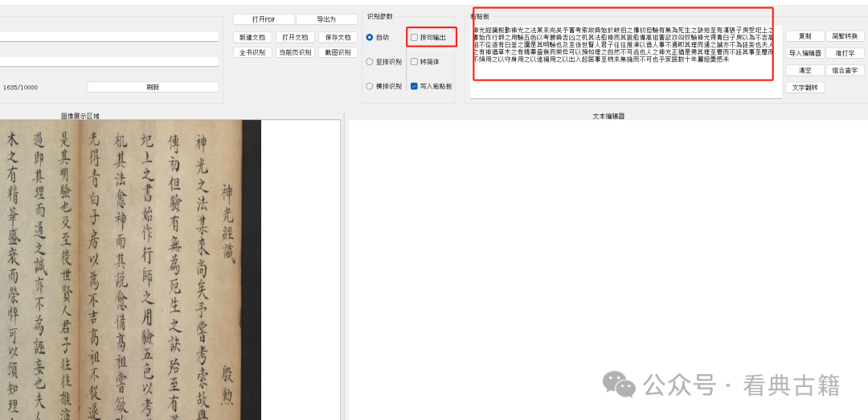The height and width of the screenshot is (420, 868).
Task: Click the 识别参数 group label
Action: coord(379,17)
